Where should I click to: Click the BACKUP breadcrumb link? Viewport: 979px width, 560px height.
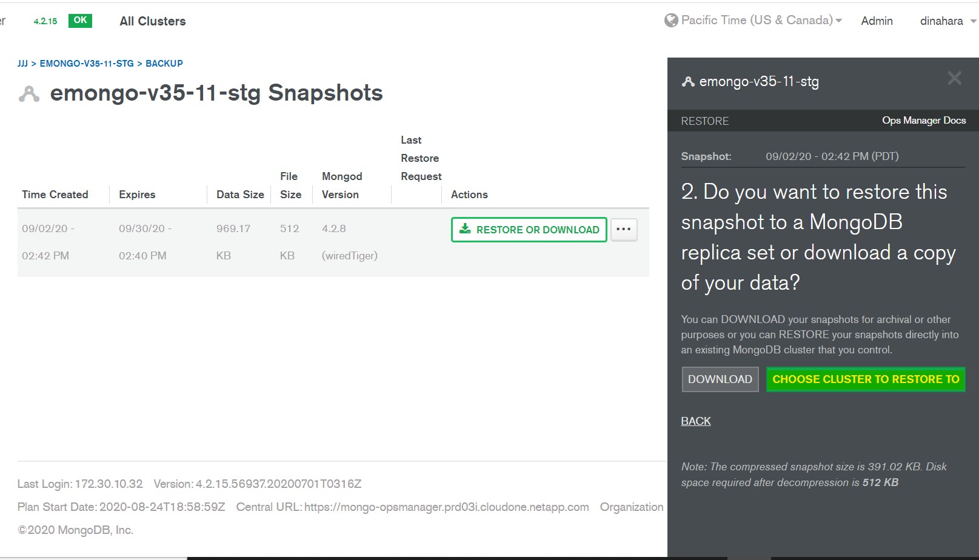[x=164, y=64]
